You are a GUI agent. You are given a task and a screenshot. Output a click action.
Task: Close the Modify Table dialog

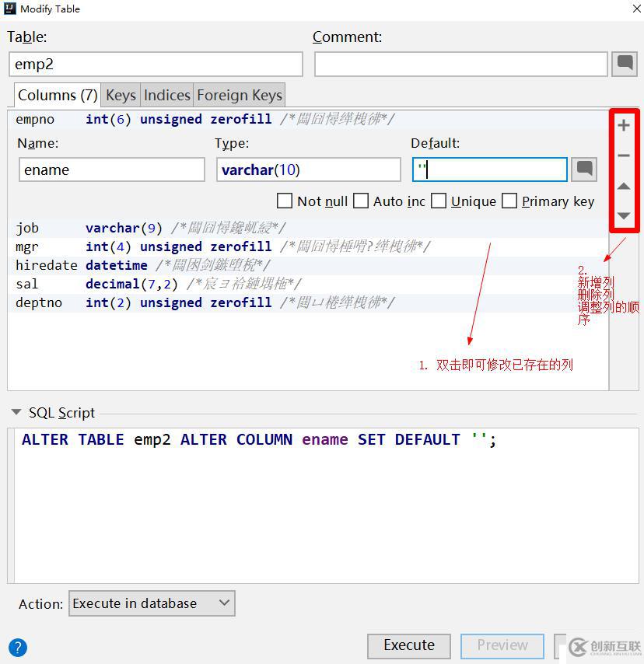pos(636,9)
